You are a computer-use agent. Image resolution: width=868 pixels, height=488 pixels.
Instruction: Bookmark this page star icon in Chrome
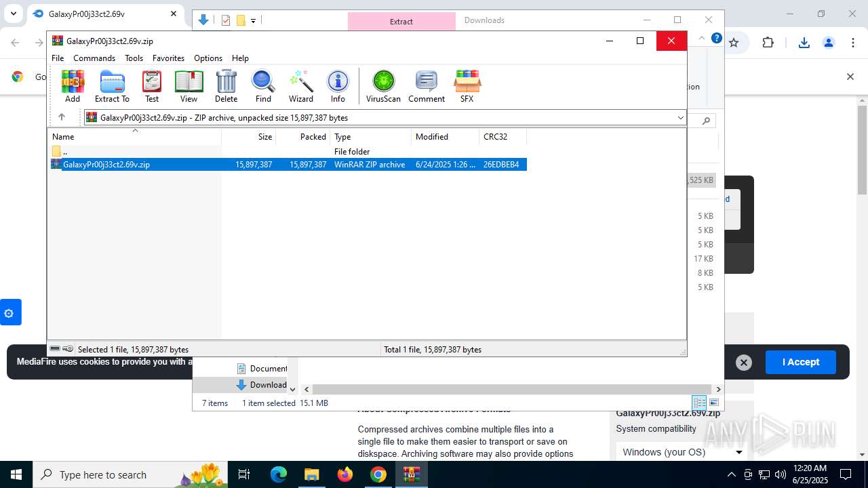(x=734, y=43)
